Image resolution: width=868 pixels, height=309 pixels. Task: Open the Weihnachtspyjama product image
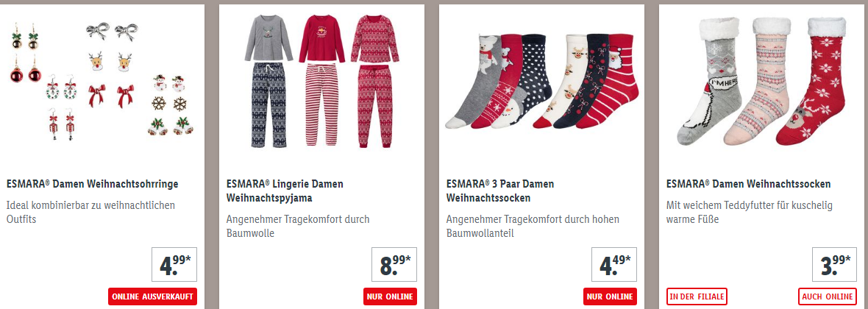321,82
